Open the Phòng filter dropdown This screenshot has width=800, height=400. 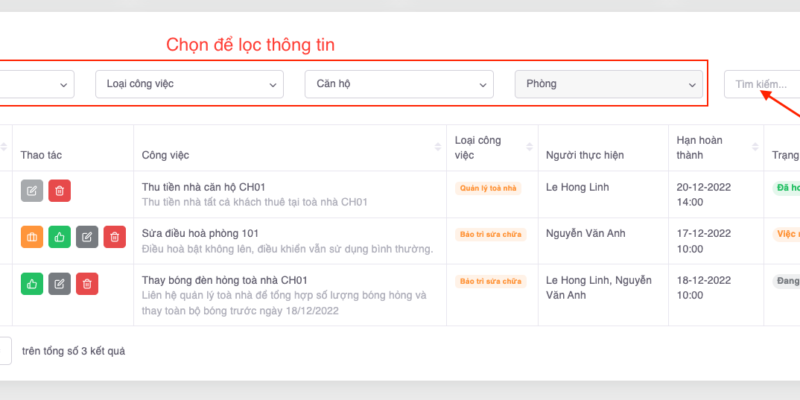[x=608, y=84]
